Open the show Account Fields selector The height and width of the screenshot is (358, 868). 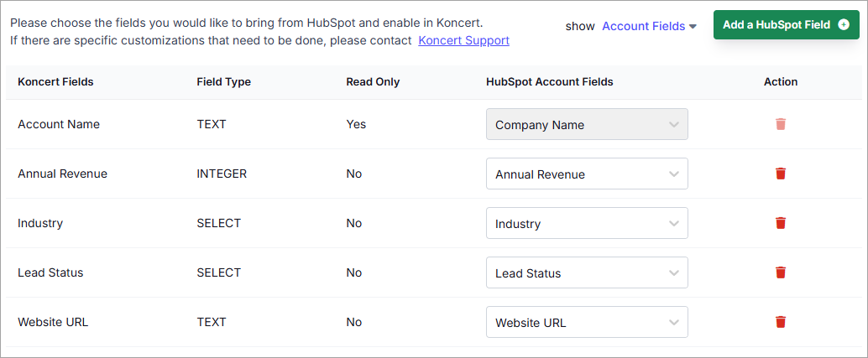pos(649,26)
